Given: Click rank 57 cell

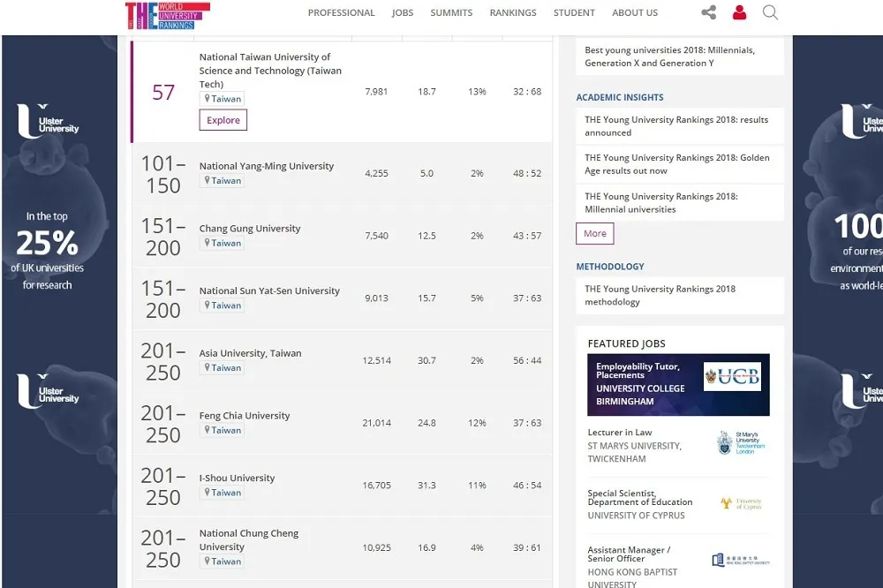Looking at the screenshot, I should (x=163, y=93).
